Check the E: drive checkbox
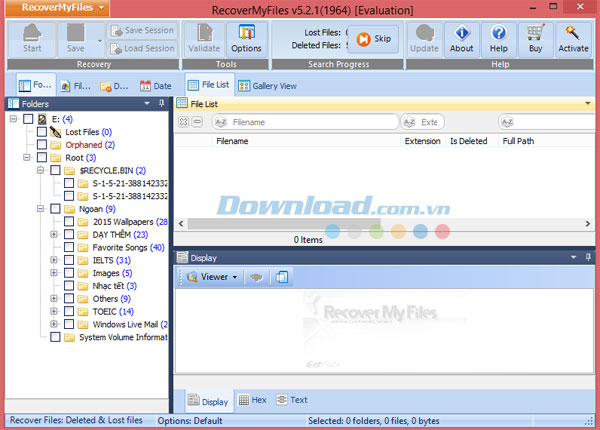The height and width of the screenshot is (430, 600). [28, 119]
